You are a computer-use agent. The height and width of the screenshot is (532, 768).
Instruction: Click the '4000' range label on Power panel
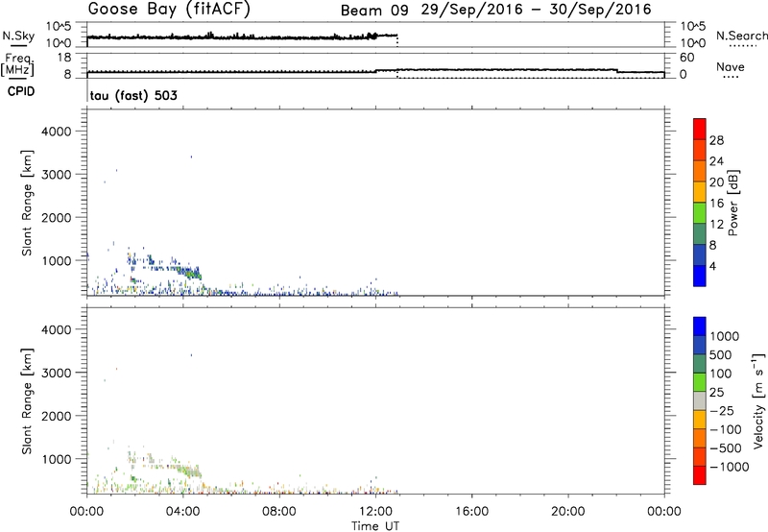coord(56,132)
